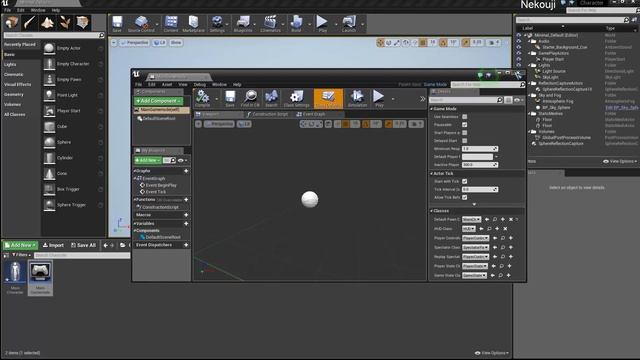This screenshot has width=640, height=360.
Task: Open Class Settings in Blueprint toolbar
Action: point(297,99)
